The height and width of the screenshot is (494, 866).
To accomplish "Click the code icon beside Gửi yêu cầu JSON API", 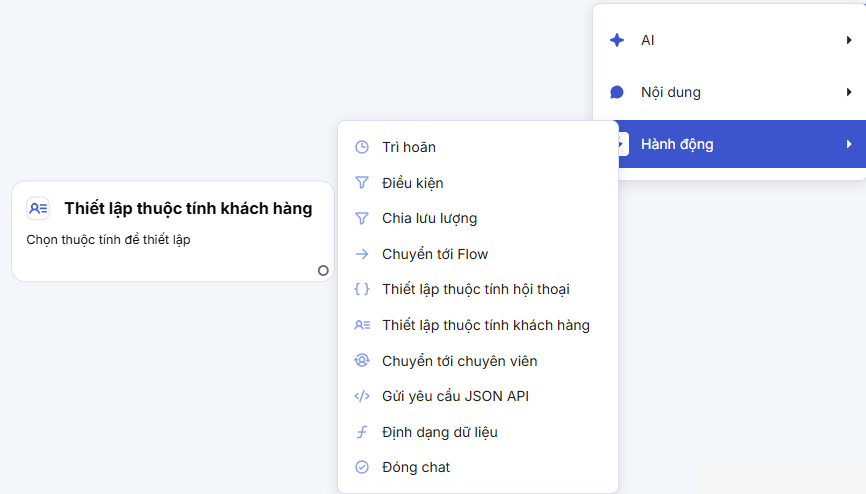I will [x=362, y=396].
